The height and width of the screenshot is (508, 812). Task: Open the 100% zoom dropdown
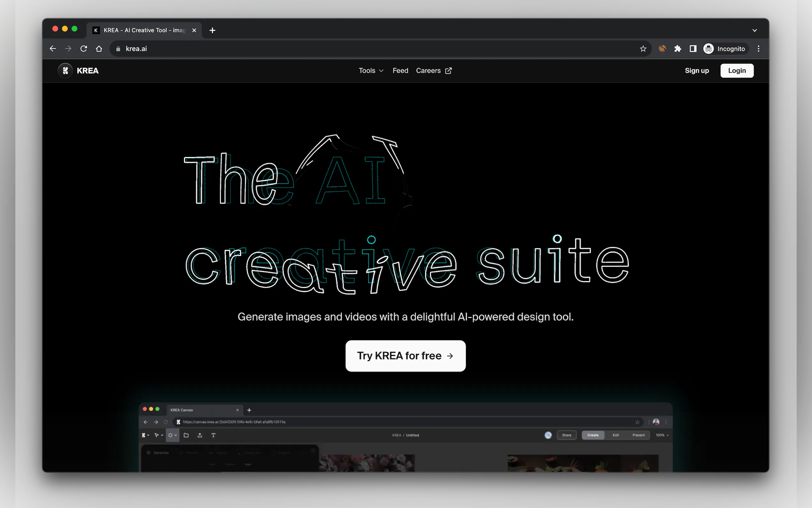click(662, 435)
